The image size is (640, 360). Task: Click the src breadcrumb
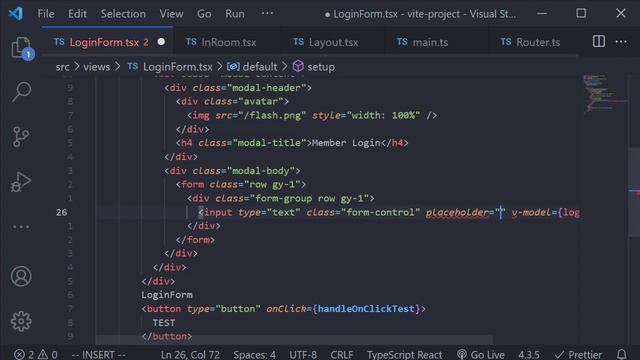pos(62,67)
